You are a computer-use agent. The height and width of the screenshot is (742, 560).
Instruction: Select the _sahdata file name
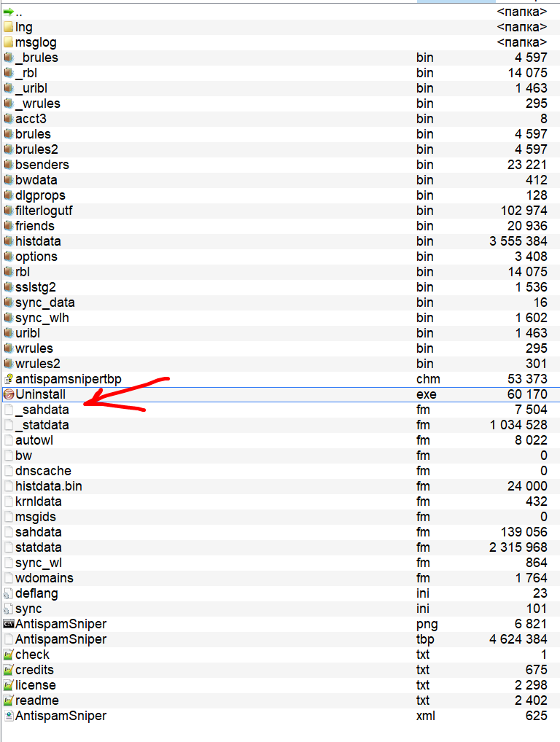pos(42,410)
